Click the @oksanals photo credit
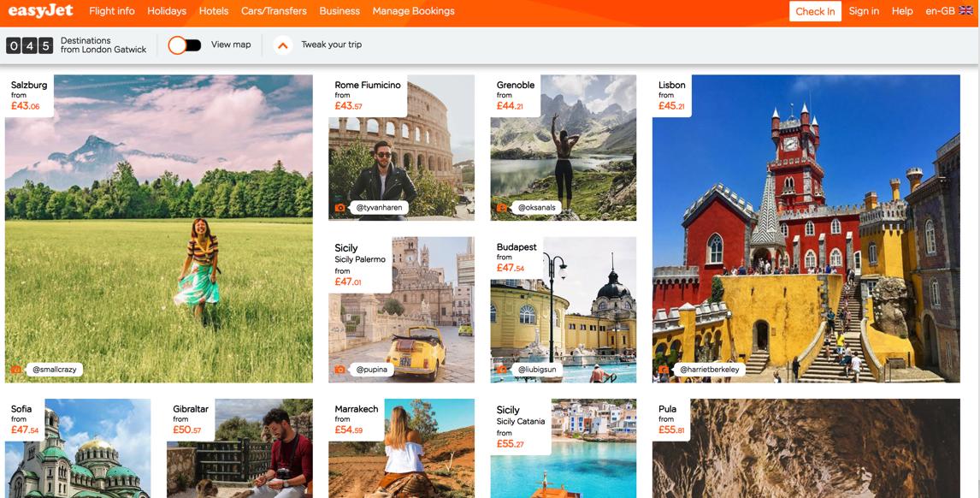 536,208
